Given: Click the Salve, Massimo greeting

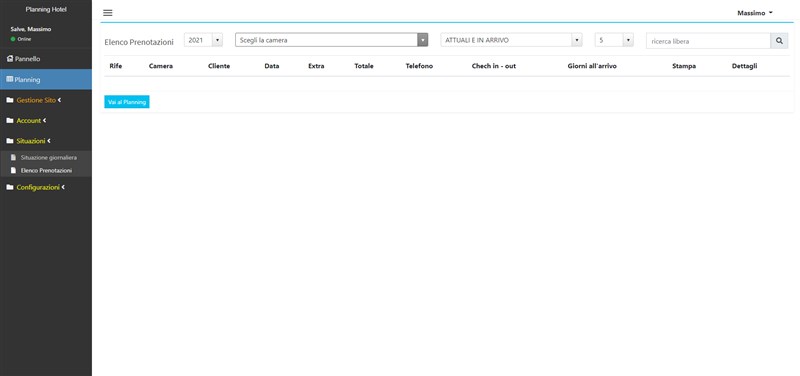Looking at the screenshot, I should (31, 29).
